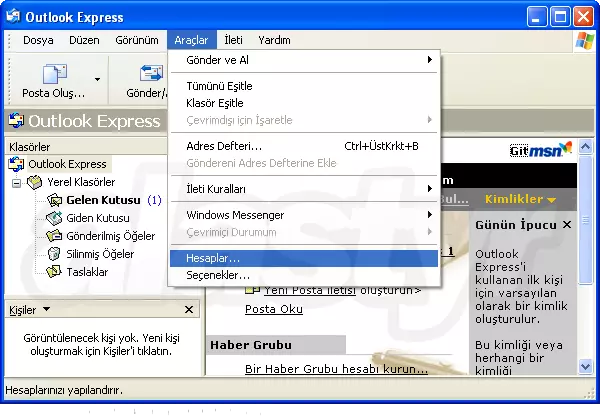Click the Windows flag logo icon
The image size is (600, 417).
pos(584,41)
